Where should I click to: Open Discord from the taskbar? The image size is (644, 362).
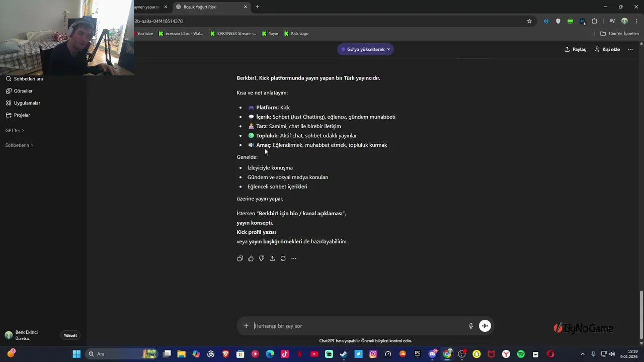coord(432,354)
